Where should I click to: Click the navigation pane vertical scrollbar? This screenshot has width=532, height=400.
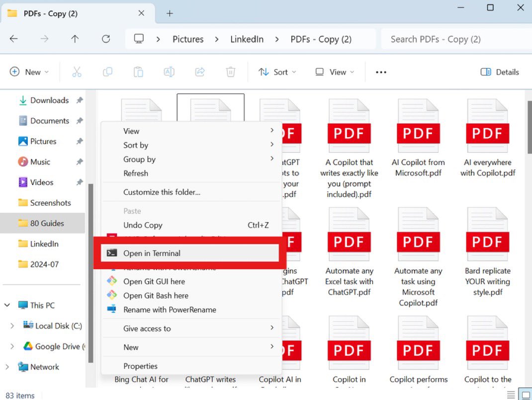click(90, 273)
